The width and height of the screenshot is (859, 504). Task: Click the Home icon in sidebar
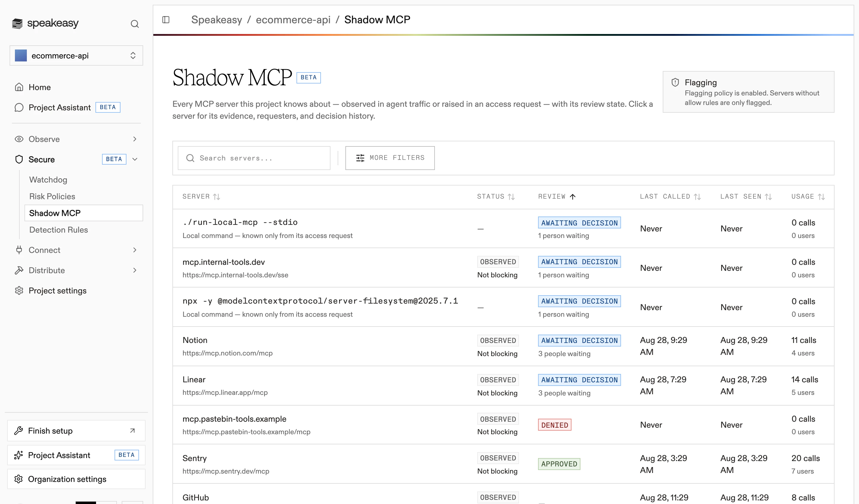coord(19,87)
